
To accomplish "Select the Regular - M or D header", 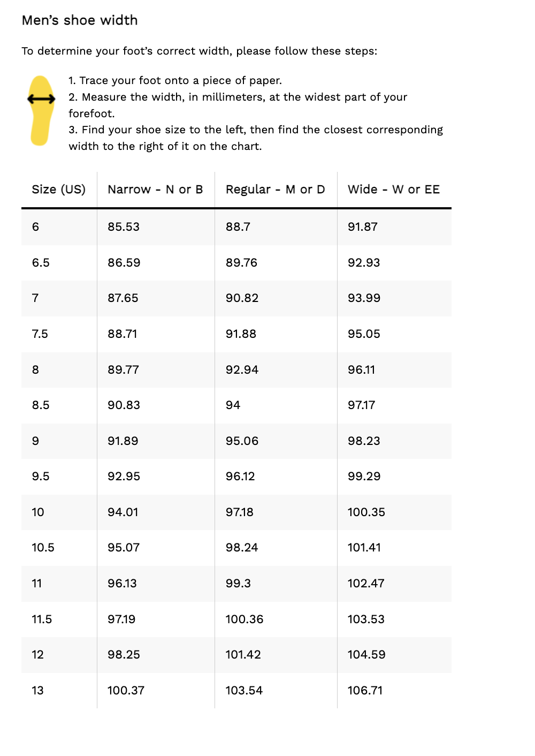I will click(275, 190).
